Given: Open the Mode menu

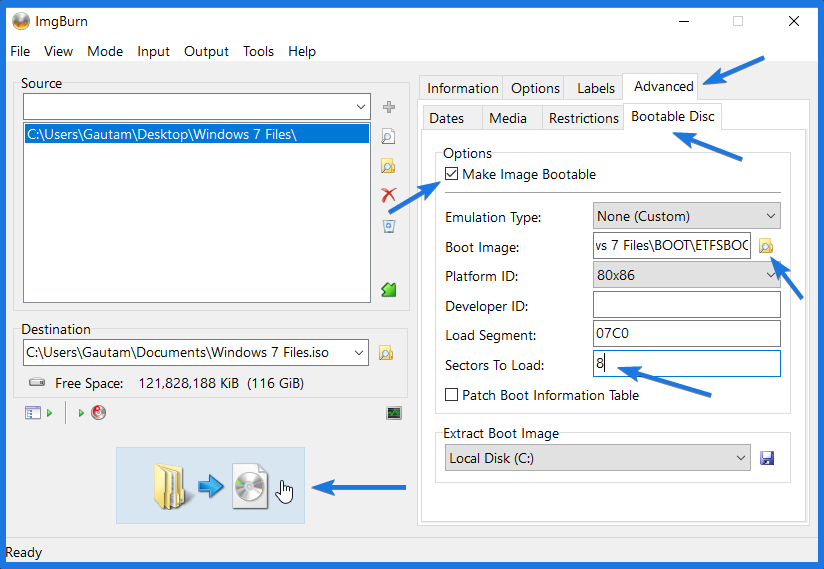Looking at the screenshot, I should coord(105,51).
